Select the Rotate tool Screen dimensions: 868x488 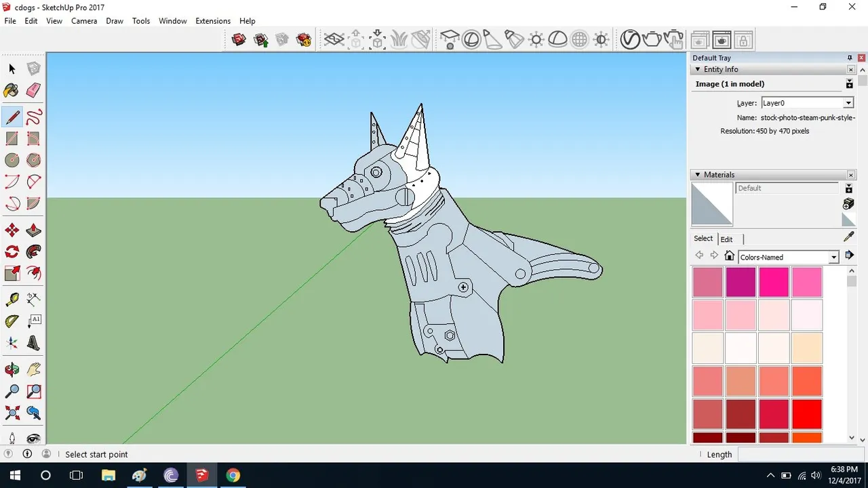[12, 252]
